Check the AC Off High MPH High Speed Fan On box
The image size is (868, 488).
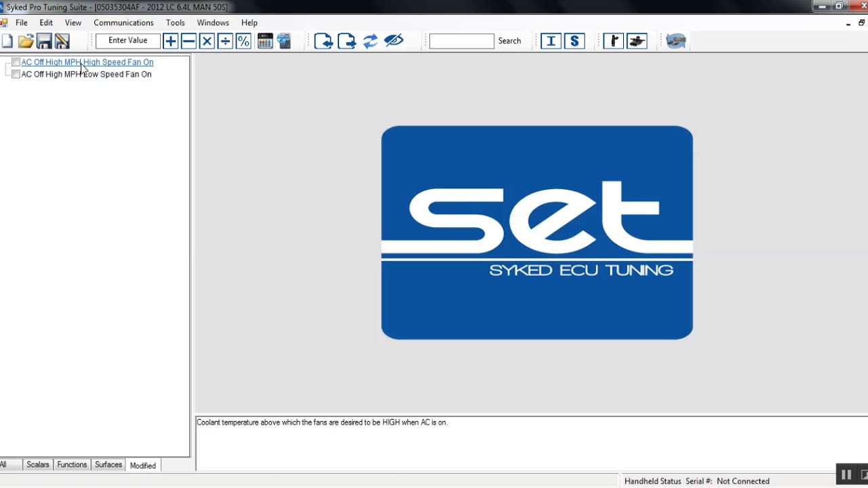pos(16,62)
